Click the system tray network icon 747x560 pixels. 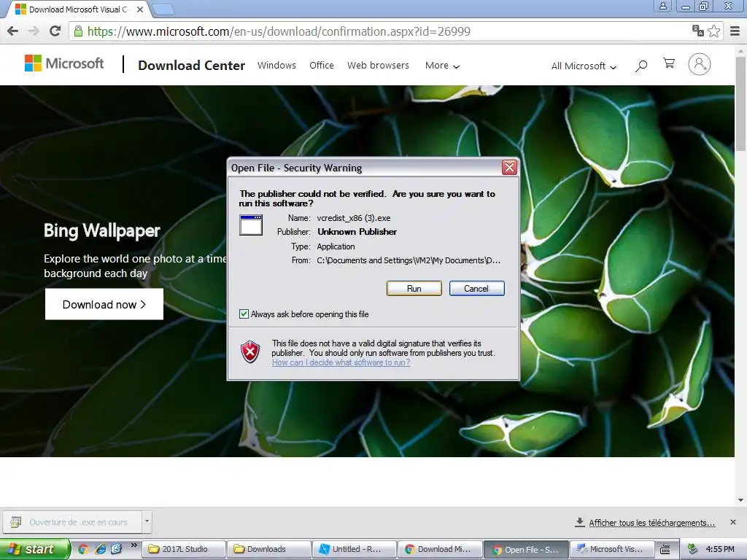pyautogui.click(x=693, y=549)
